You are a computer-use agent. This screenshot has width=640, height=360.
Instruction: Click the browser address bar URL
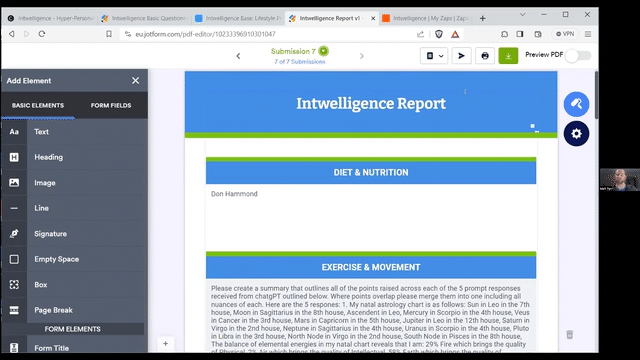[205, 34]
